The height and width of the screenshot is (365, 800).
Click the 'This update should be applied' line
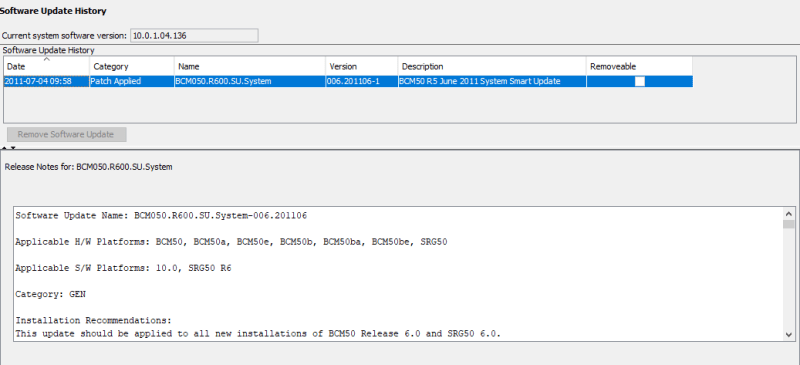[258, 334]
